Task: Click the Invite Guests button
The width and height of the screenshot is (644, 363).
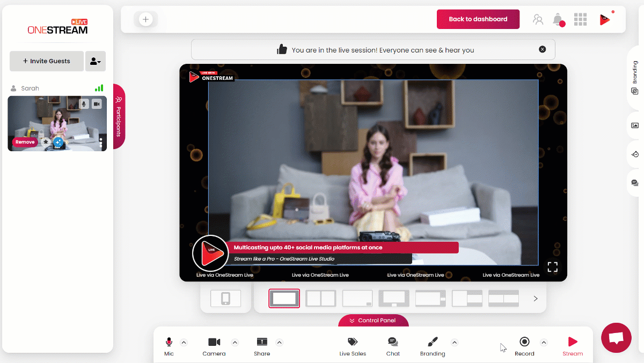Action: 47,61
